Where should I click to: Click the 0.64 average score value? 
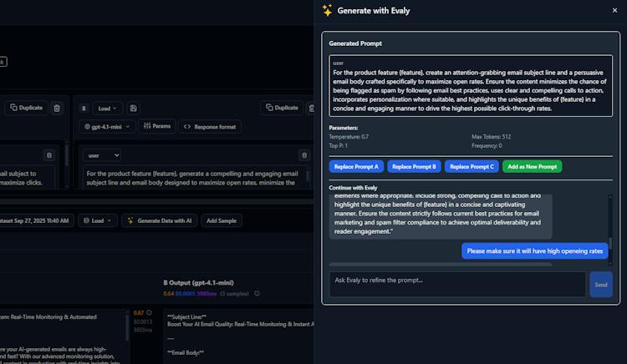point(168,294)
